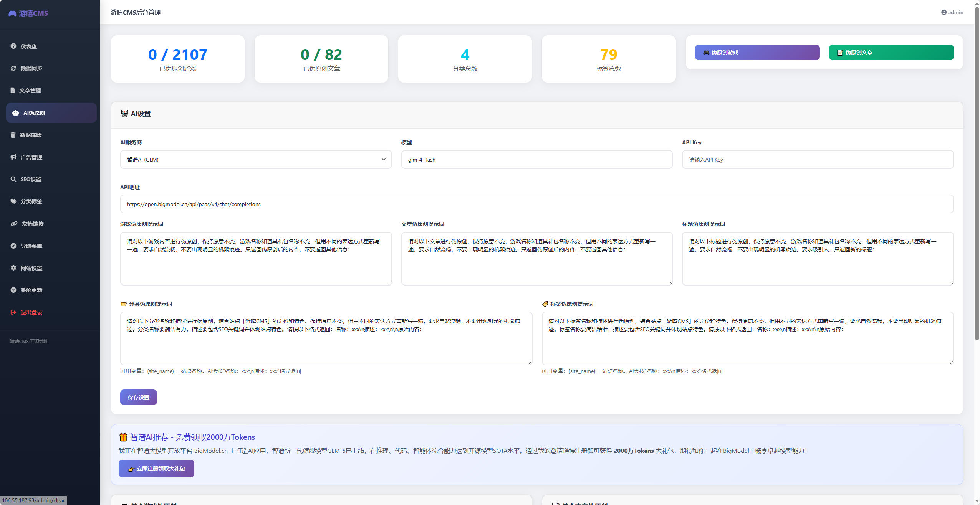Image resolution: width=980 pixels, height=505 pixels.
Task: Click the 网站设置 gear icon
Action: [13, 268]
